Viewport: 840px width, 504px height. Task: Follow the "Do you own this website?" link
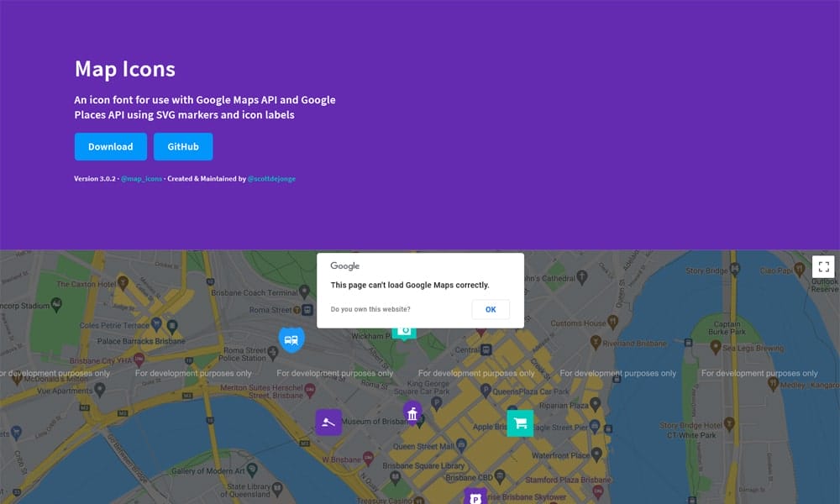(370, 309)
